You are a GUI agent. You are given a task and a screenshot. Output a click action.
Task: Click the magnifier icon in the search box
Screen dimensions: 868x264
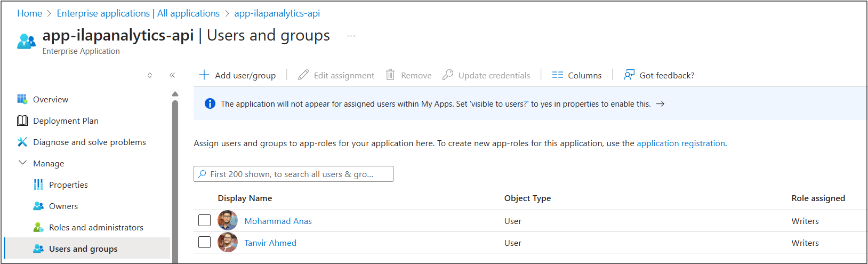(202, 174)
